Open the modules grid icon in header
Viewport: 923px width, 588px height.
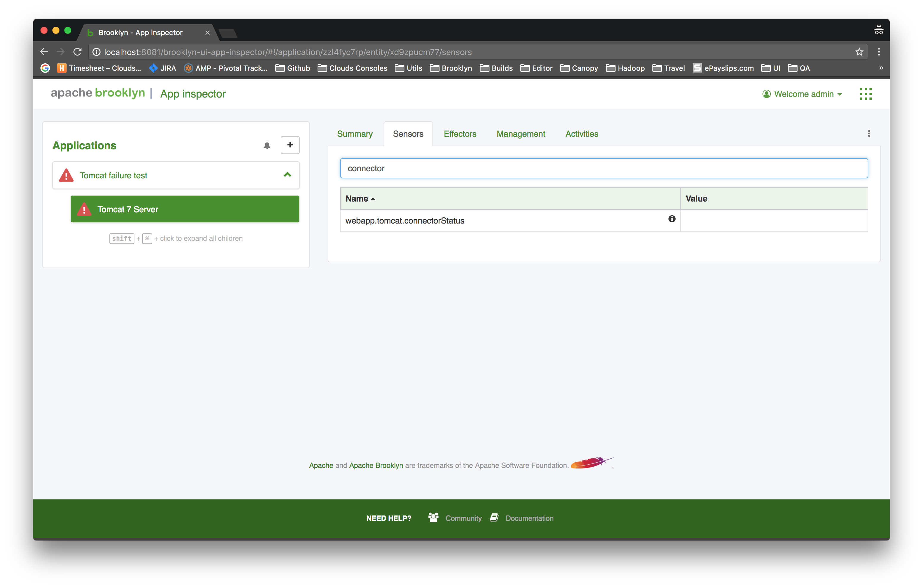click(866, 94)
